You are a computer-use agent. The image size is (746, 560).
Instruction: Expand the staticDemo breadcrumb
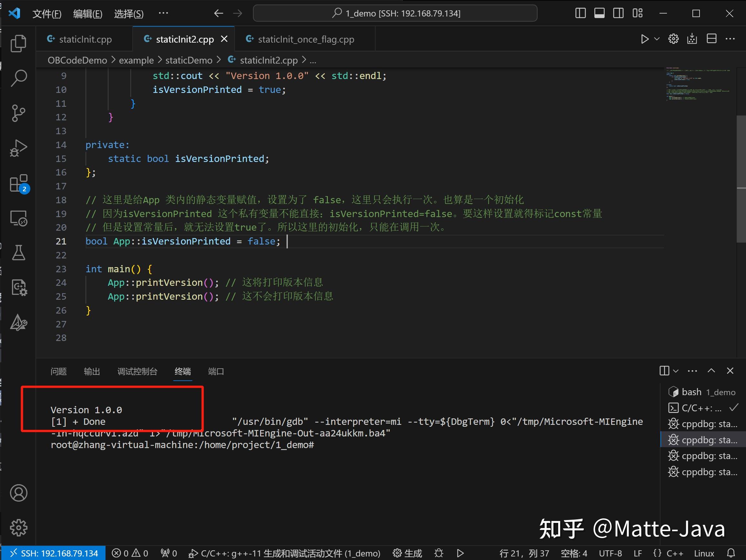point(188,60)
